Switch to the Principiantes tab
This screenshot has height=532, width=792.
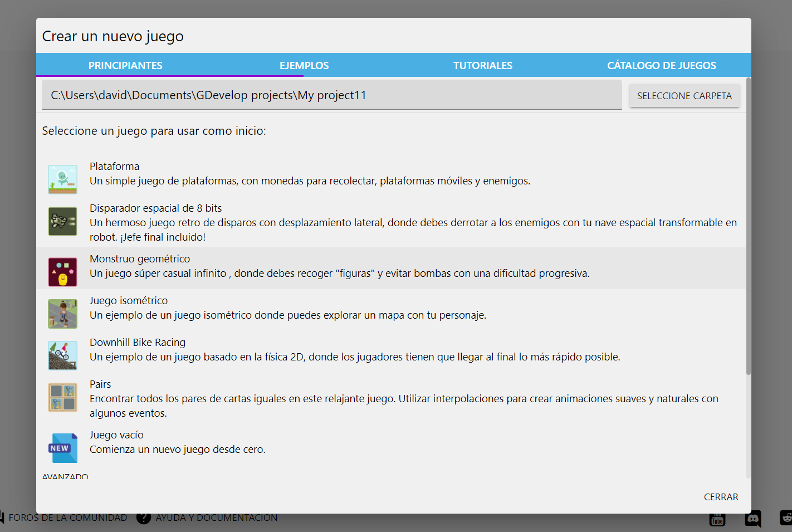(x=125, y=65)
